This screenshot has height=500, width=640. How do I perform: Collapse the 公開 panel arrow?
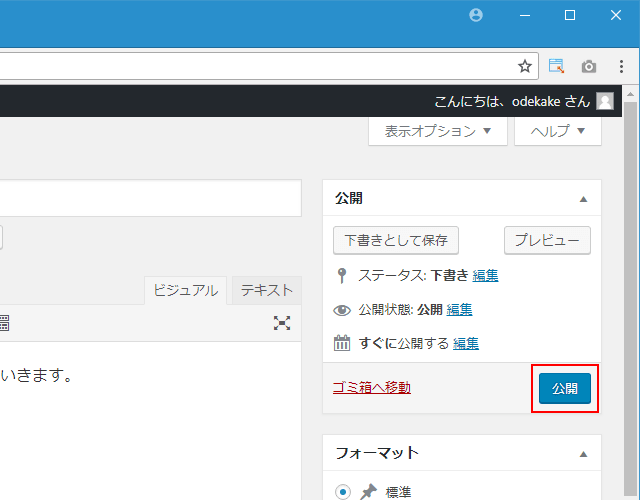pyautogui.click(x=584, y=199)
